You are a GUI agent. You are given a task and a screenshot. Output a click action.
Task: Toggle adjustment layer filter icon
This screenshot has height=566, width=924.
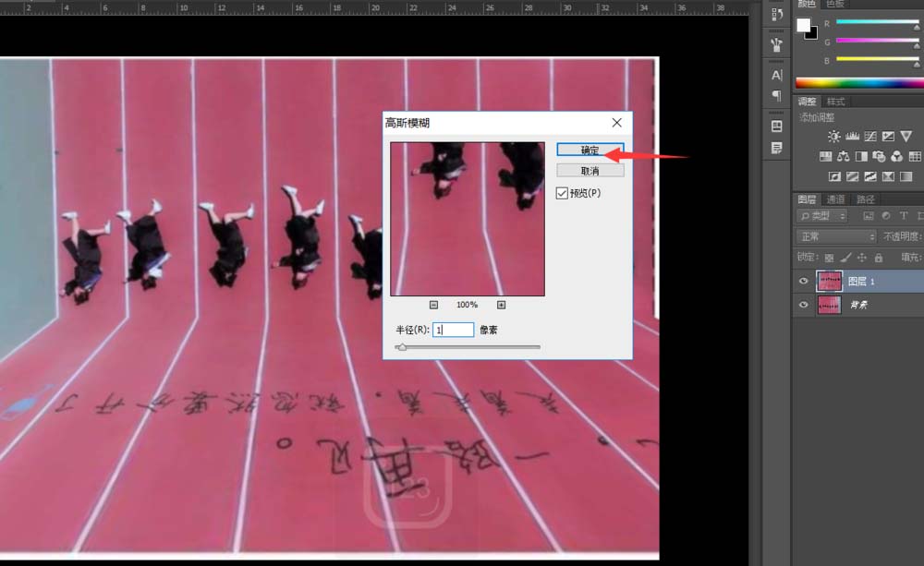(x=886, y=216)
